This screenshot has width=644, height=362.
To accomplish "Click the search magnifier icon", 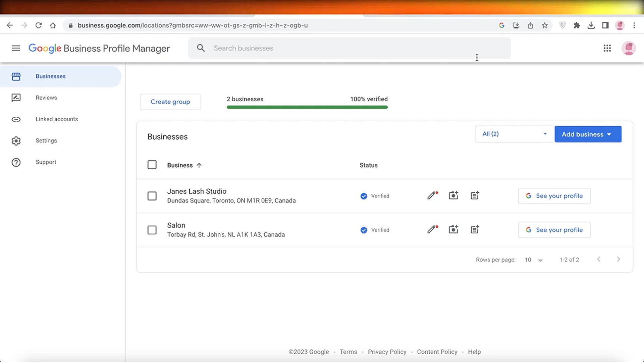I will [x=201, y=48].
